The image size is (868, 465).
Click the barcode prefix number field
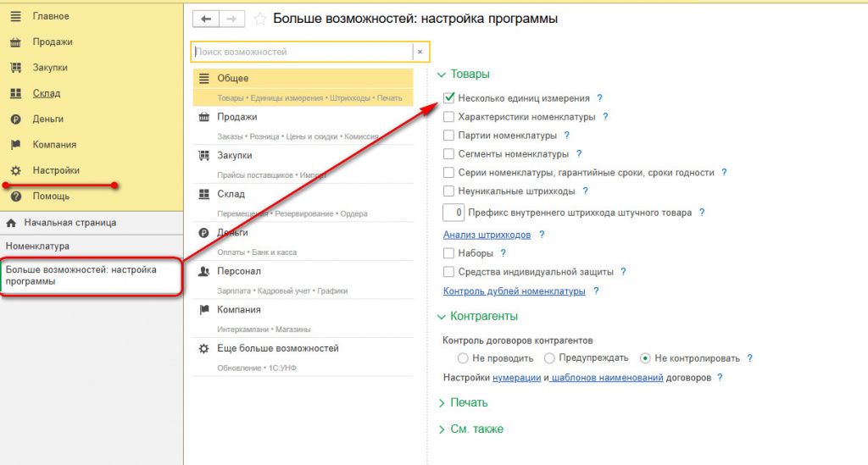point(453,213)
